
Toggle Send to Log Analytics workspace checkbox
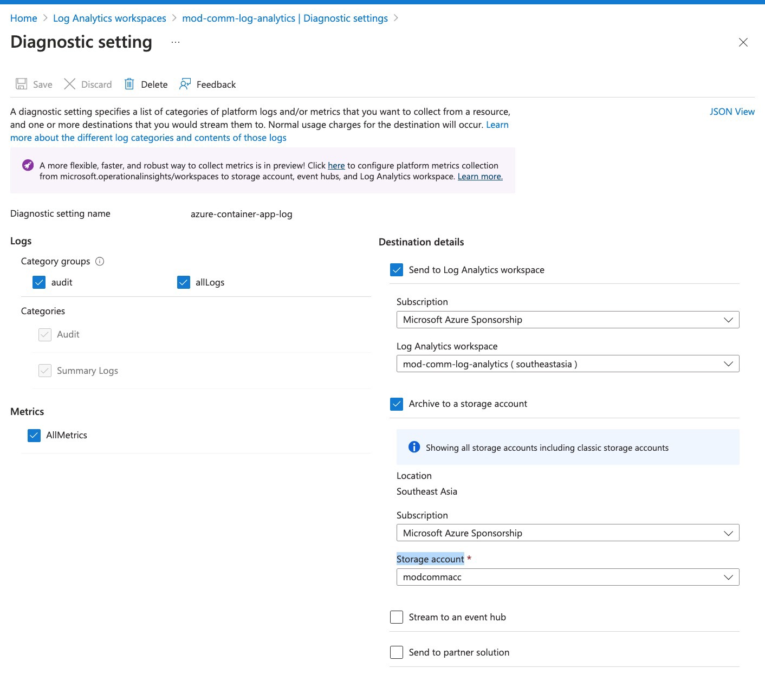[397, 270]
